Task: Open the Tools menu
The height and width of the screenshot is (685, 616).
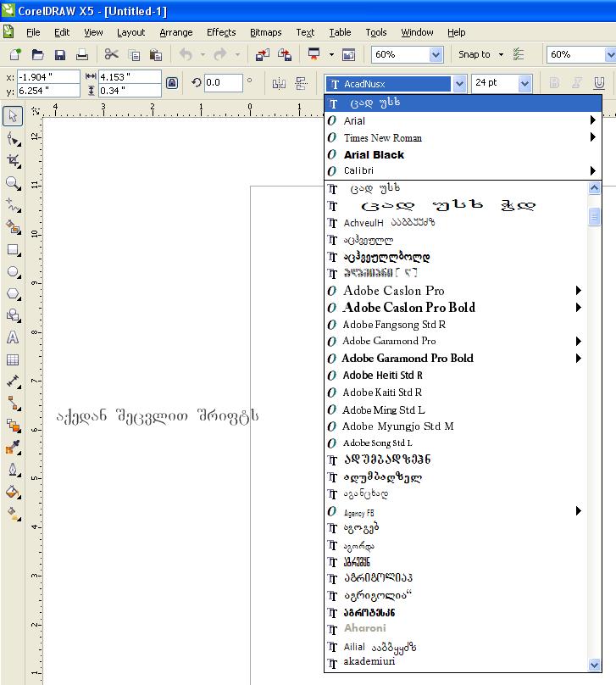Action: point(376,32)
